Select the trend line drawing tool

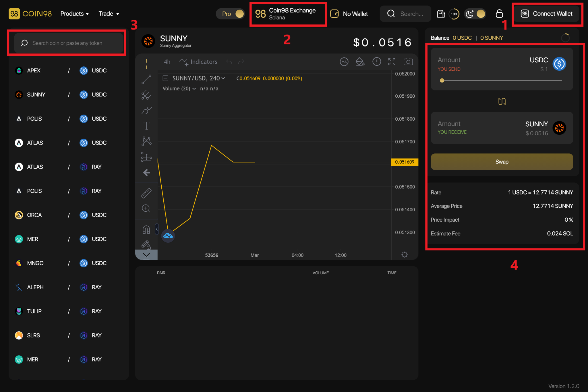coord(146,79)
